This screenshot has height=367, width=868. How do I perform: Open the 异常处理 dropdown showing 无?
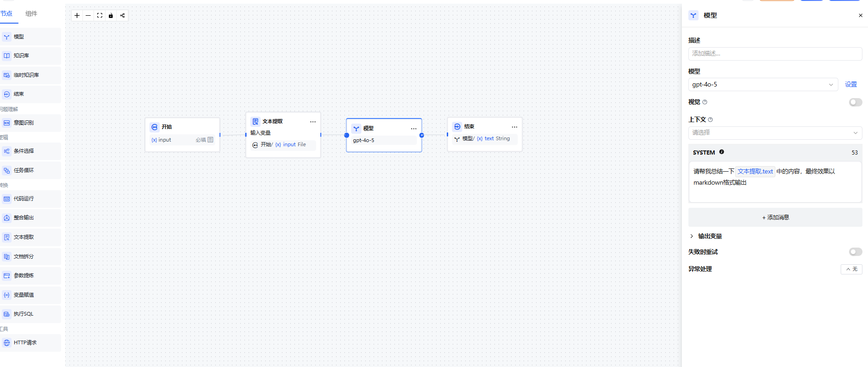(x=851, y=269)
